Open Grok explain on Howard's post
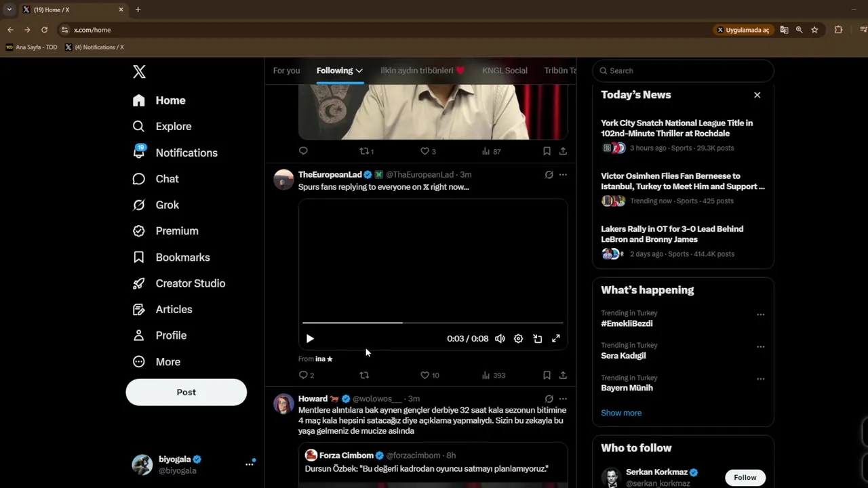 click(549, 399)
